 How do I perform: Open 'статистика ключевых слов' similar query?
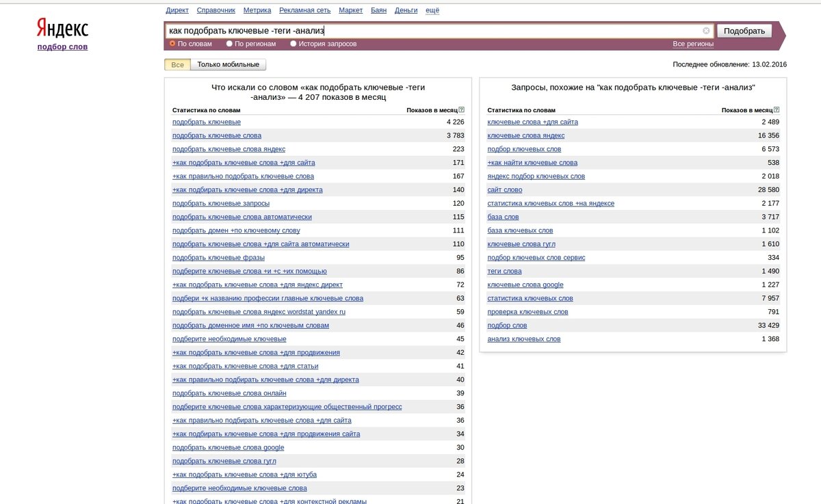pos(530,298)
